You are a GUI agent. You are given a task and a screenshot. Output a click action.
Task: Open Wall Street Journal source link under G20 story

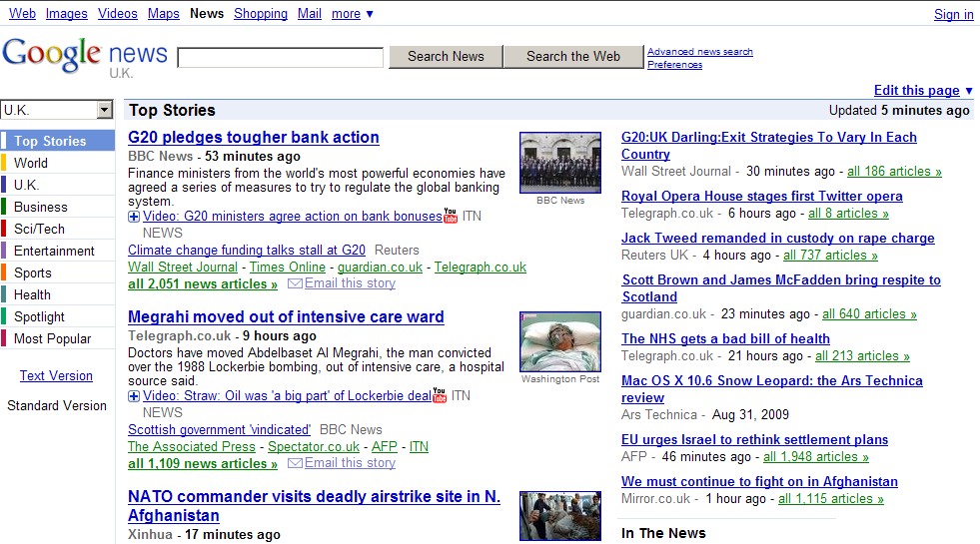coord(183,267)
